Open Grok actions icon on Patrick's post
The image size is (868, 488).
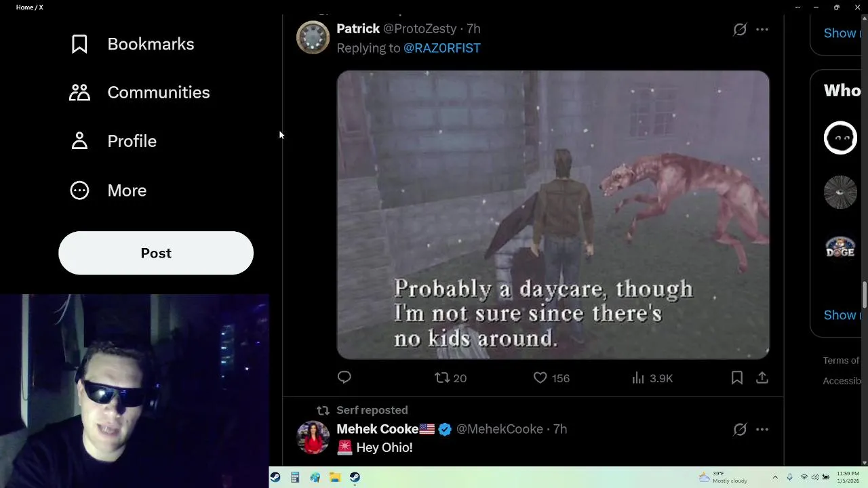pos(740,29)
